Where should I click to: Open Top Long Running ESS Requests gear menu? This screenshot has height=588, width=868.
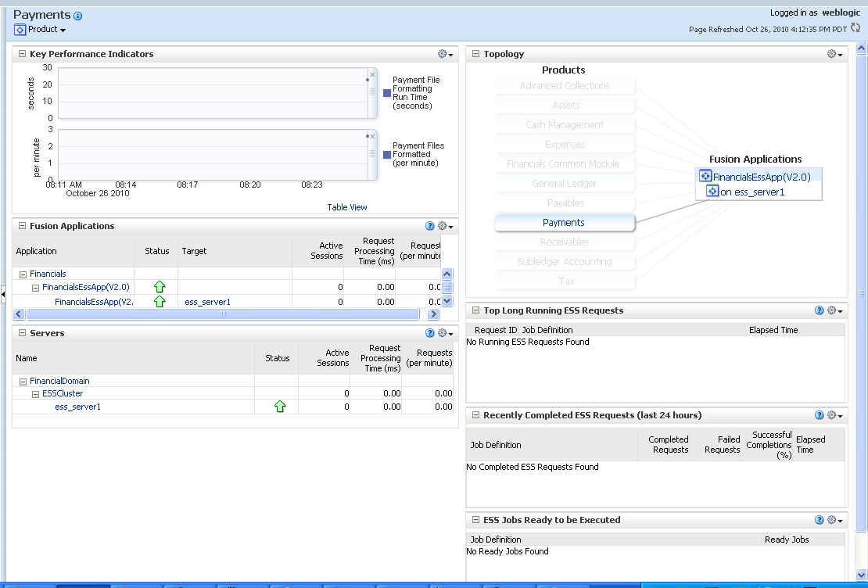point(835,310)
